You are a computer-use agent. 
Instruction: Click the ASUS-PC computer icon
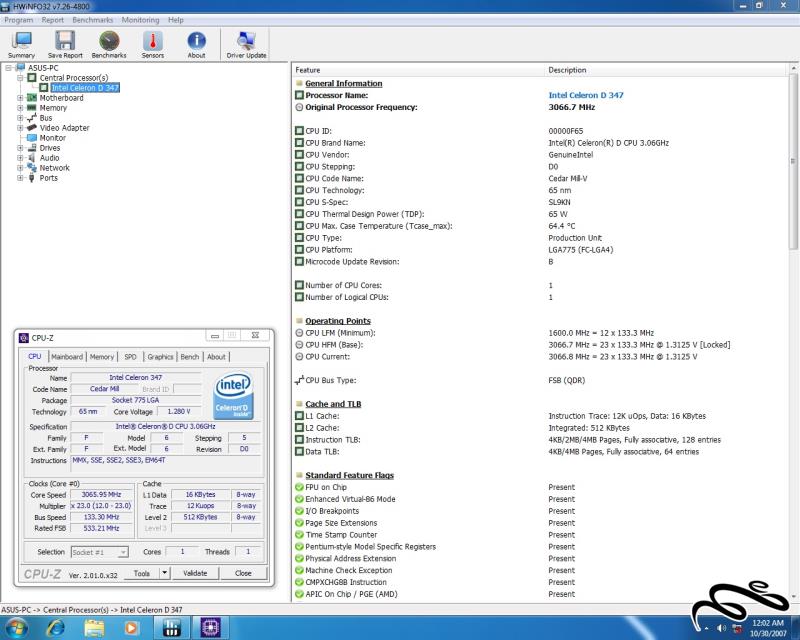point(20,67)
